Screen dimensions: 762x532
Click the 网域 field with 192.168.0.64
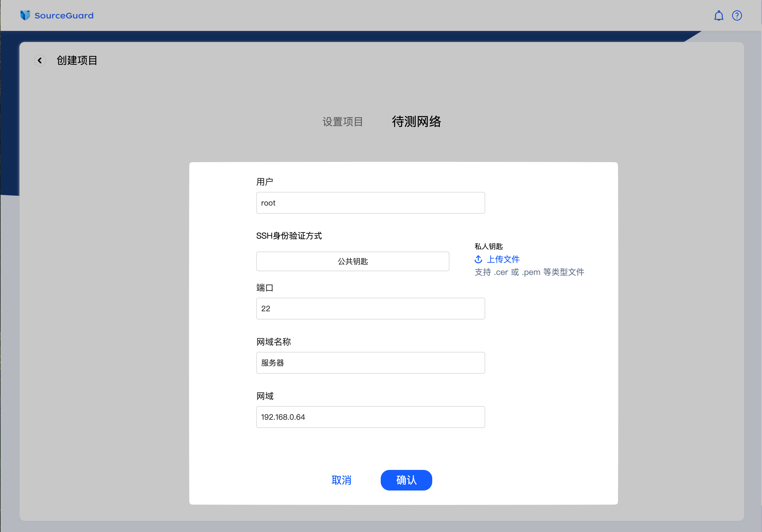tap(370, 417)
